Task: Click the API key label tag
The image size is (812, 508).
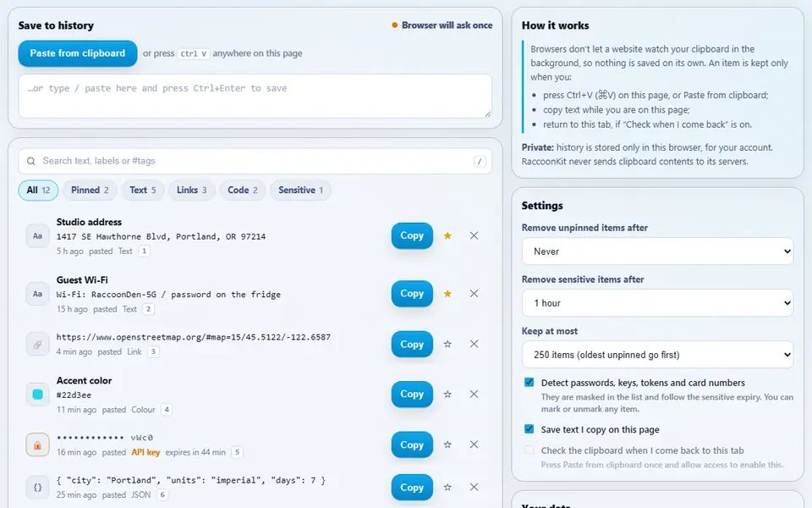Action: pyautogui.click(x=145, y=452)
